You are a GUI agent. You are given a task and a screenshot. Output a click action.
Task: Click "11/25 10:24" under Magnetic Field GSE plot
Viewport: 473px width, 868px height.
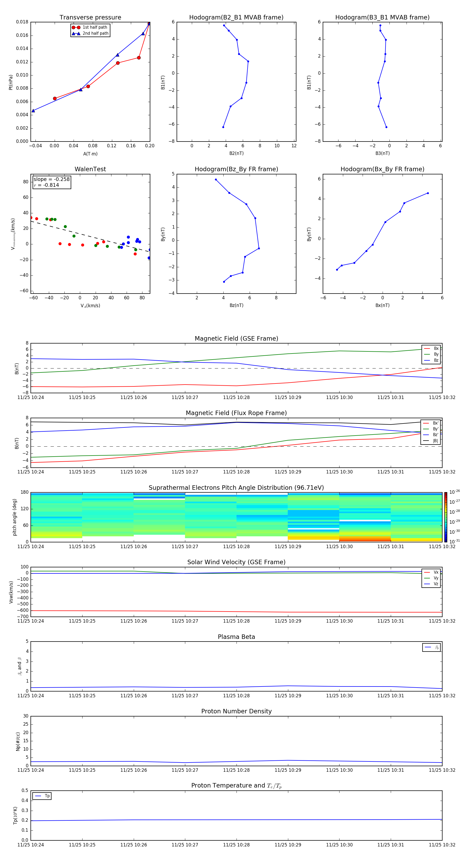[31, 397]
